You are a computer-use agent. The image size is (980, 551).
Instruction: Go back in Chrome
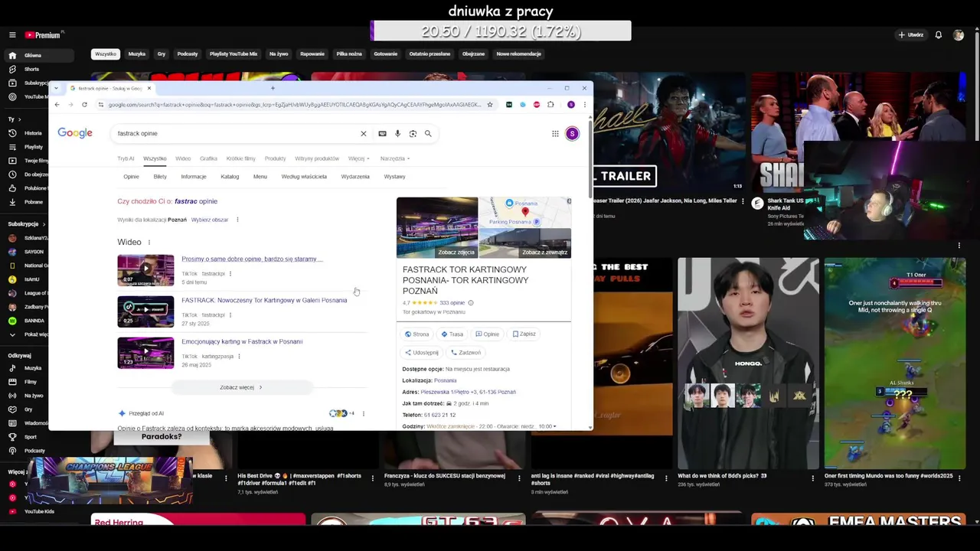click(x=57, y=105)
